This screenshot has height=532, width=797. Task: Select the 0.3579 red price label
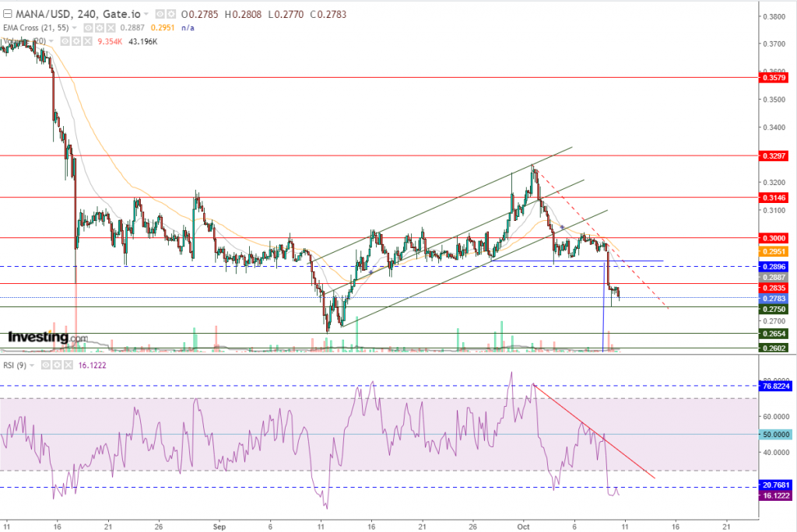[x=774, y=78]
